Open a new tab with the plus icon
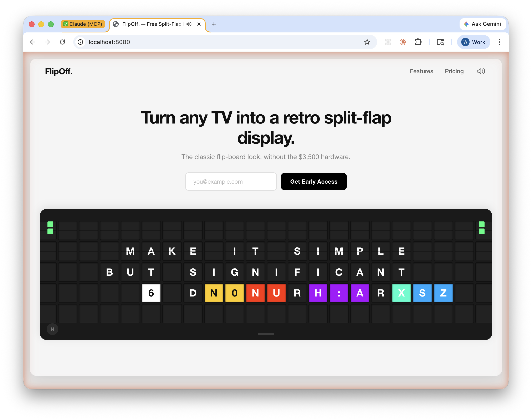 (x=214, y=24)
